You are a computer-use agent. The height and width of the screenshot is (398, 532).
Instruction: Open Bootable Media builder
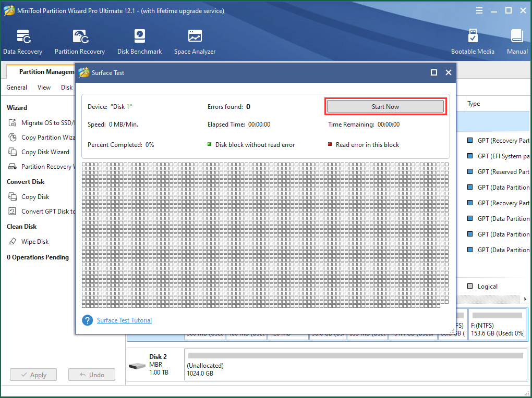pos(473,42)
